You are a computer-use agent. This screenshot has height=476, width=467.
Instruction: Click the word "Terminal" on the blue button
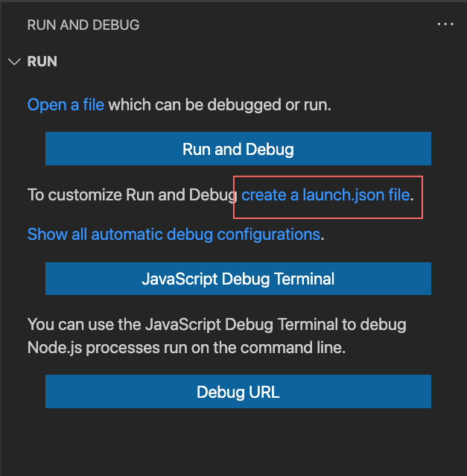(304, 279)
